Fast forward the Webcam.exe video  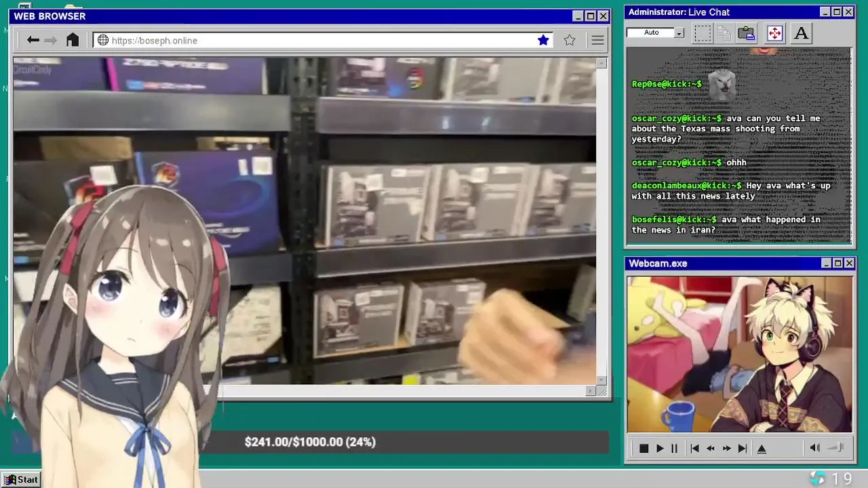pos(726,448)
